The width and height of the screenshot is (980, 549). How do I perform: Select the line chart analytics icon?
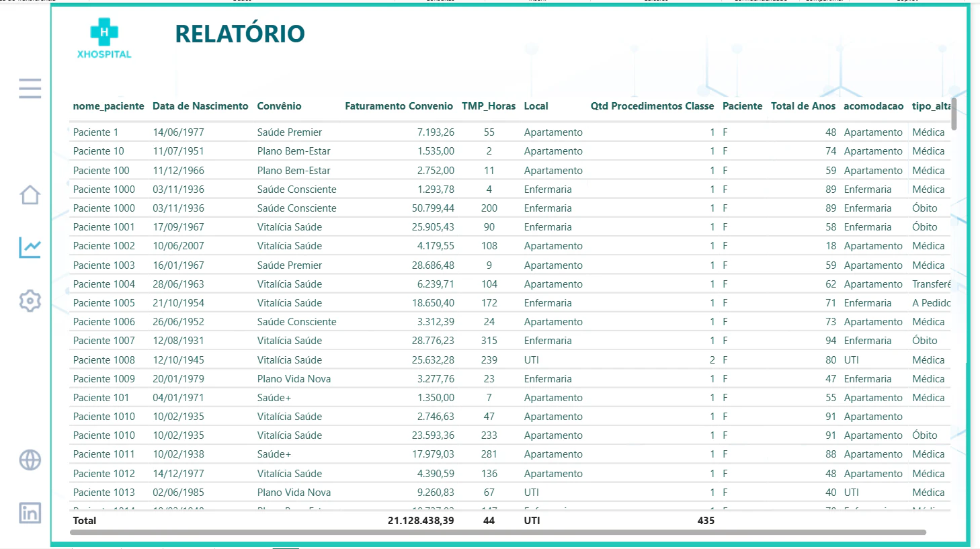[x=30, y=247]
